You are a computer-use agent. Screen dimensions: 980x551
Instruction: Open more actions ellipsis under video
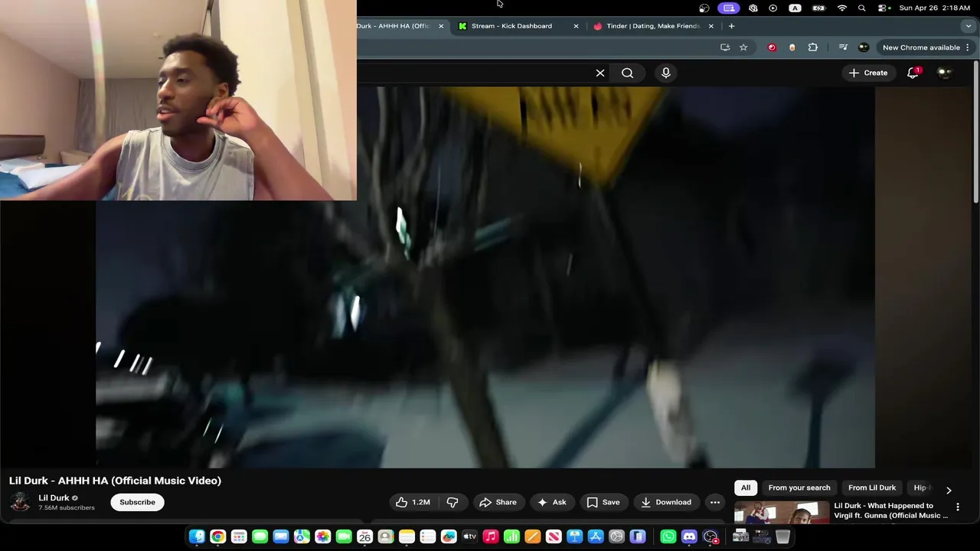pos(714,502)
